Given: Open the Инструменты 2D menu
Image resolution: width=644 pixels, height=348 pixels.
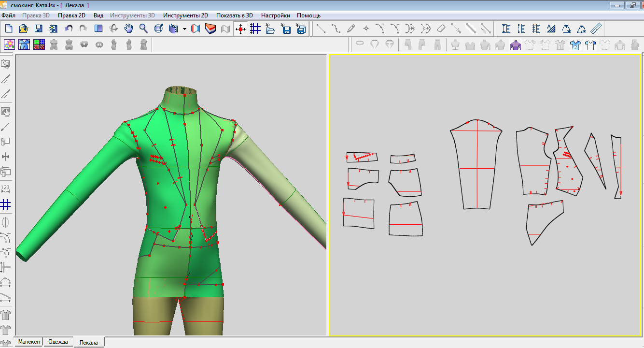Looking at the screenshot, I should [x=185, y=15].
